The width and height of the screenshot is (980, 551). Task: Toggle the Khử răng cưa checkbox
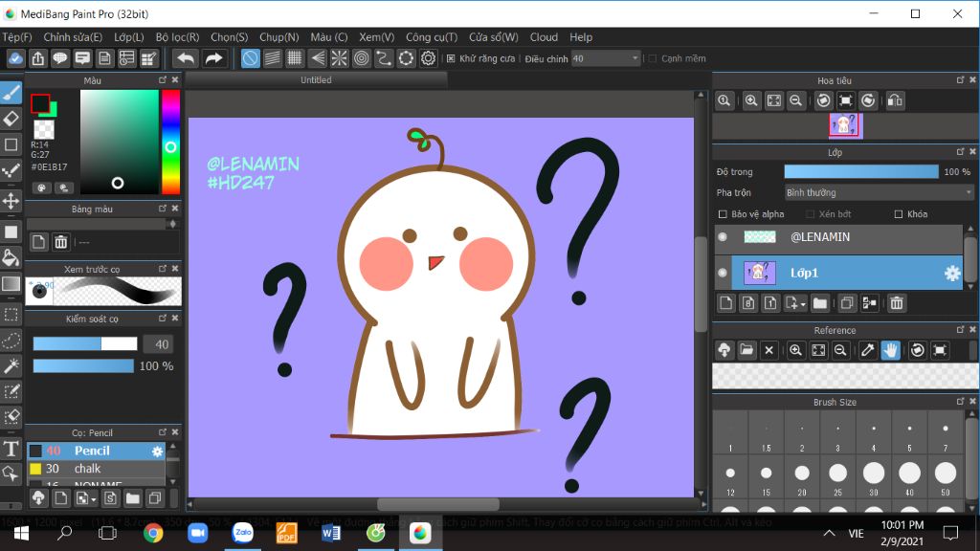point(452,58)
